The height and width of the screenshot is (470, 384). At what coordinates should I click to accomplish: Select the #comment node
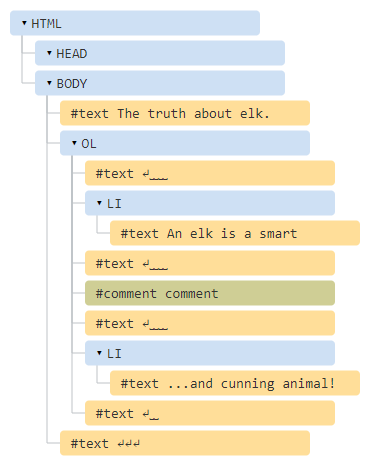[x=210, y=293]
